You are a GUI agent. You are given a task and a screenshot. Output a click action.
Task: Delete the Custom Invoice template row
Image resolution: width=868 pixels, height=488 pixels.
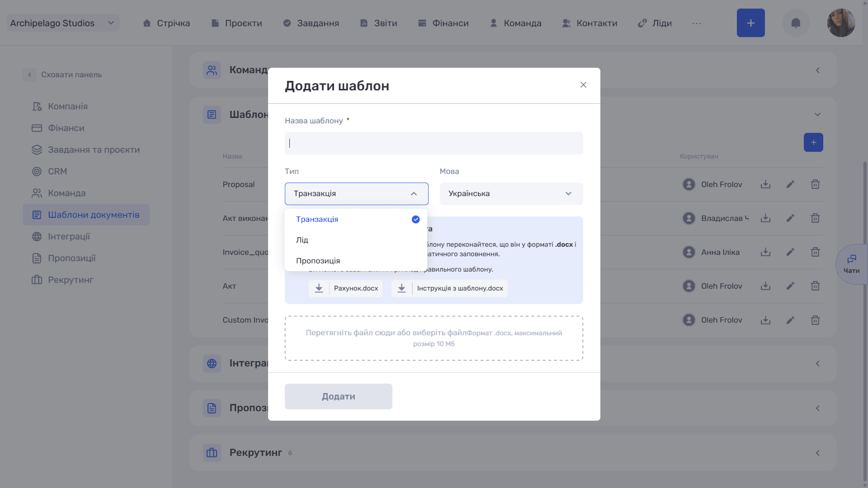coord(815,320)
